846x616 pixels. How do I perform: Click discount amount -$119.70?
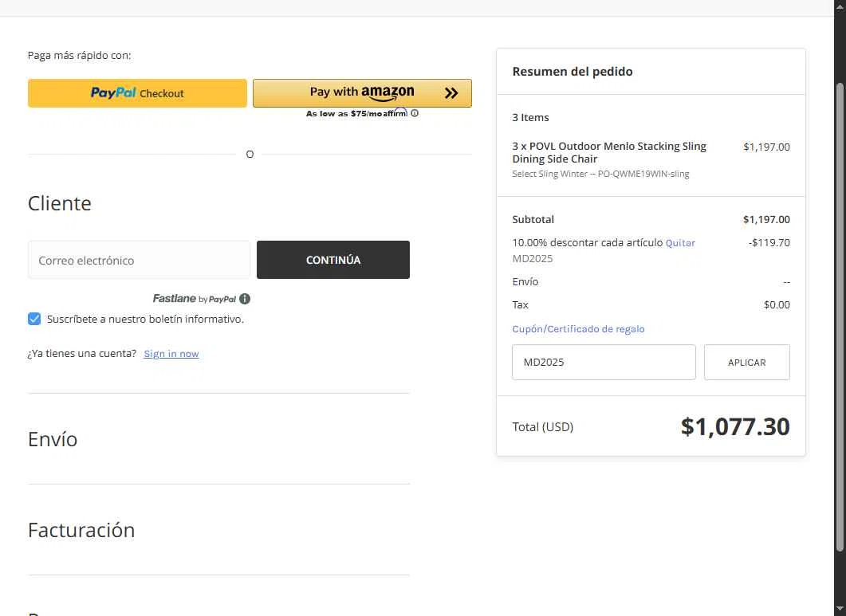point(769,243)
